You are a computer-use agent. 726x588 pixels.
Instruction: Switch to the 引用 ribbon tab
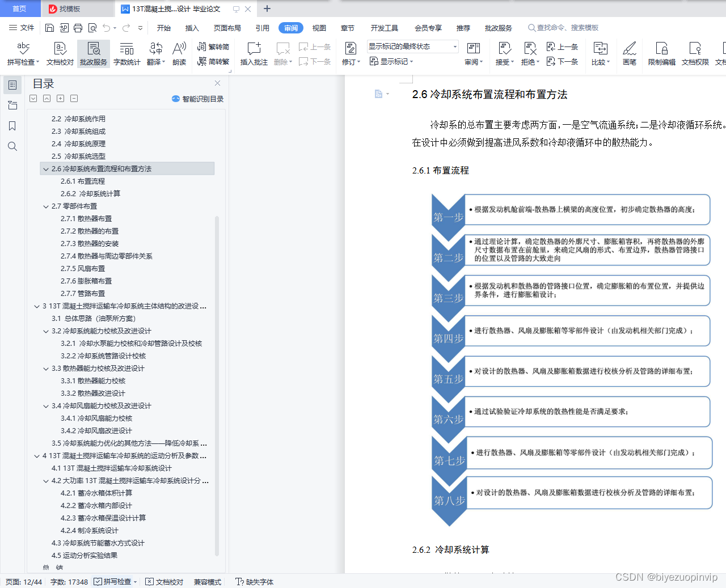(263, 28)
